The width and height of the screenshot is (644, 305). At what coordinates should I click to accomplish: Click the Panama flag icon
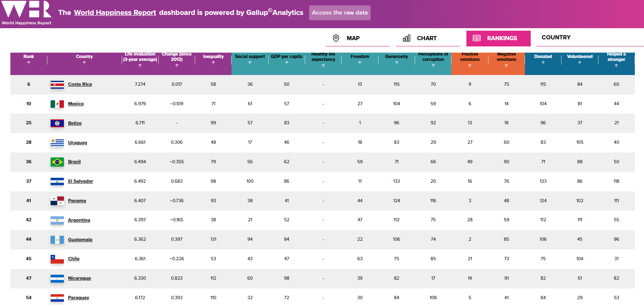[57, 201]
